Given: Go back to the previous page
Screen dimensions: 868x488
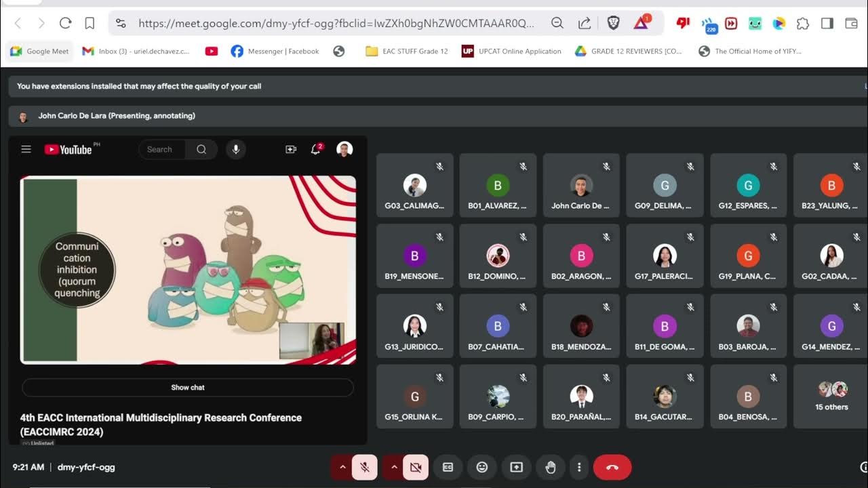Looking at the screenshot, I should [18, 23].
